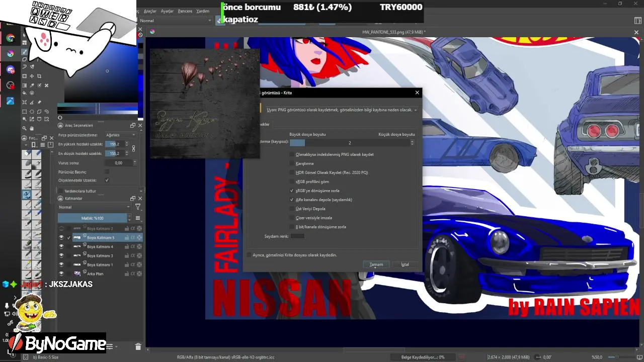Image resolution: width=644 pixels, height=362 pixels.
Task: Select the fill bucket tool
Action: tap(24, 93)
